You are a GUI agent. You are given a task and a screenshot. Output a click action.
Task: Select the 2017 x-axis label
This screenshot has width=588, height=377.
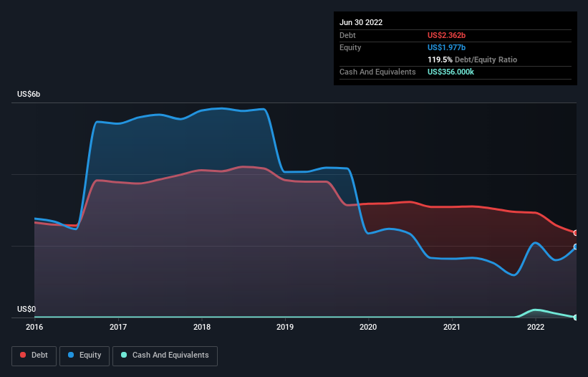tap(118, 327)
